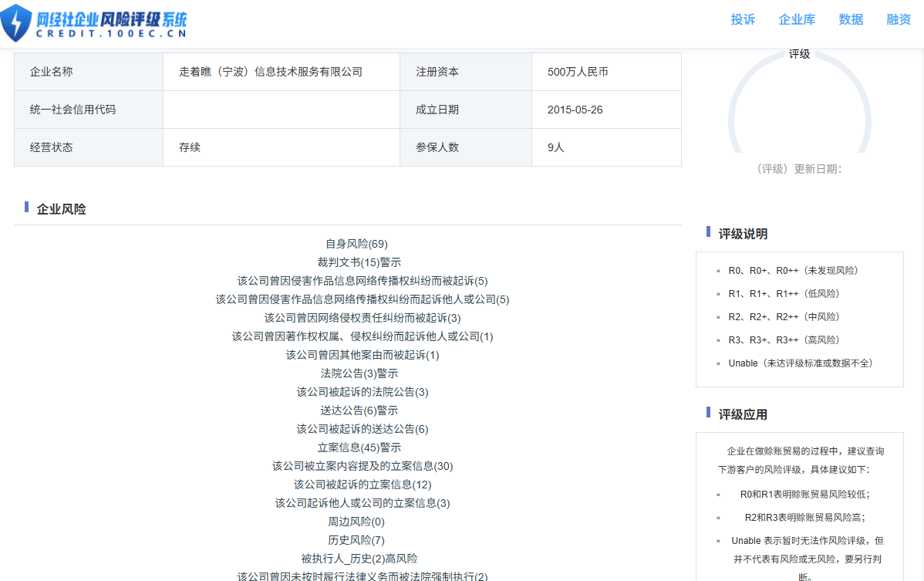The image size is (924, 581).
Task: Open 法院公告(3)警示 entry
Action: pyautogui.click(x=359, y=373)
